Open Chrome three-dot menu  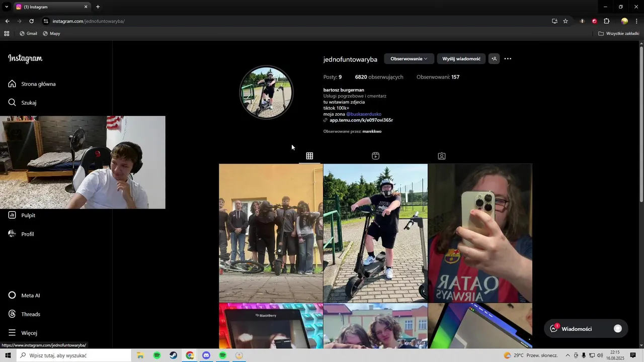point(636,21)
